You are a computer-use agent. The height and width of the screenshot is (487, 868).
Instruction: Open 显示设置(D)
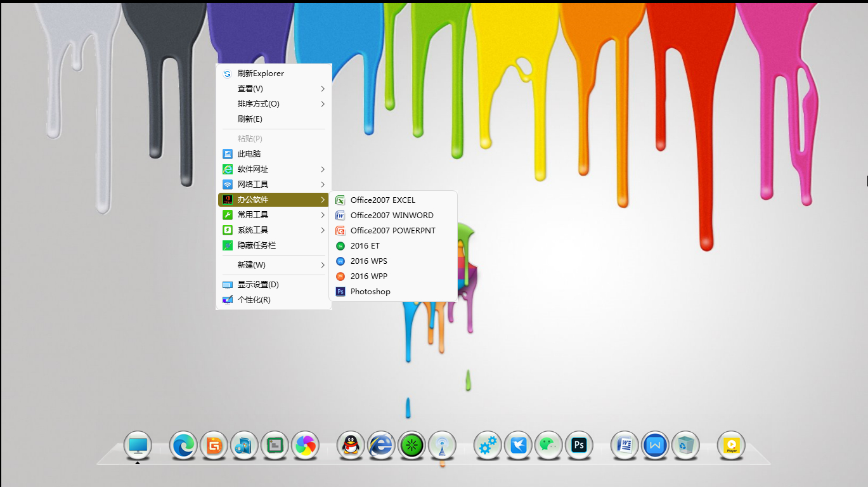pyautogui.click(x=273, y=285)
